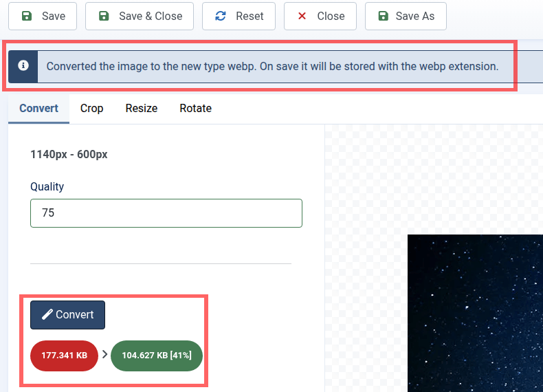
Task: Click the green 104.627 KB converted size badge
Action: coord(156,356)
